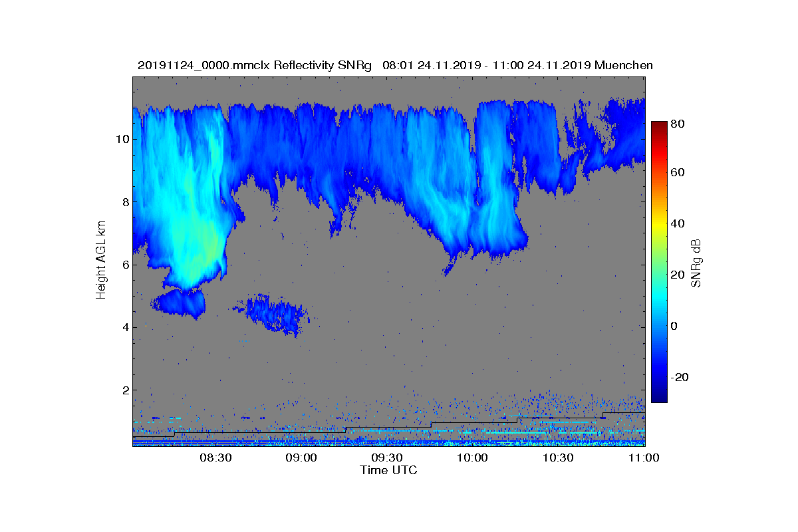The width and height of the screenshot is (798, 532).
Task: Click the dark red top of the colorbar
Action: coord(658,125)
